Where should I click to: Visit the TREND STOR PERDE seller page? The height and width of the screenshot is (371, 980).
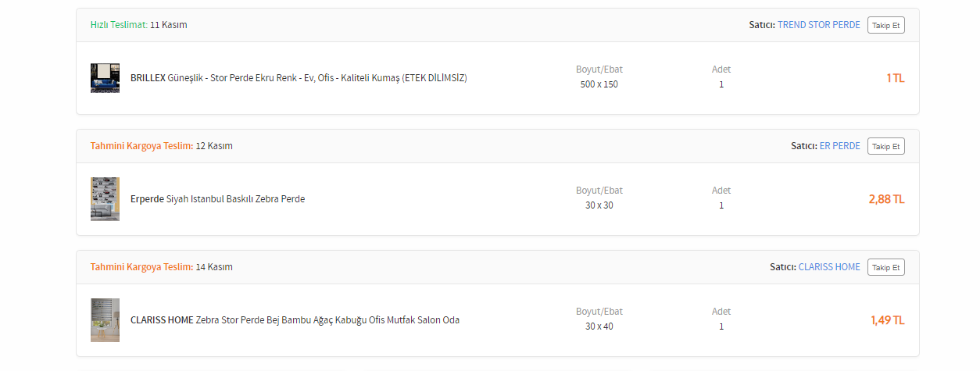(x=818, y=25)
